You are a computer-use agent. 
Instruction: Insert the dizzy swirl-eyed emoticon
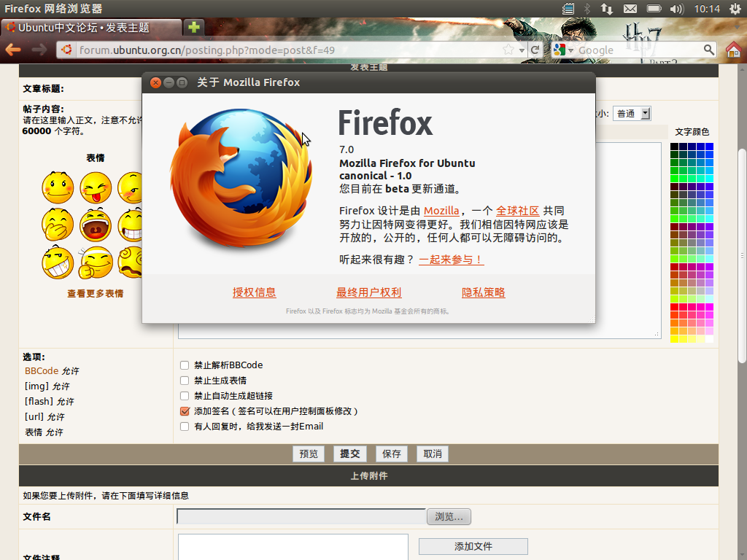(131, 262)
